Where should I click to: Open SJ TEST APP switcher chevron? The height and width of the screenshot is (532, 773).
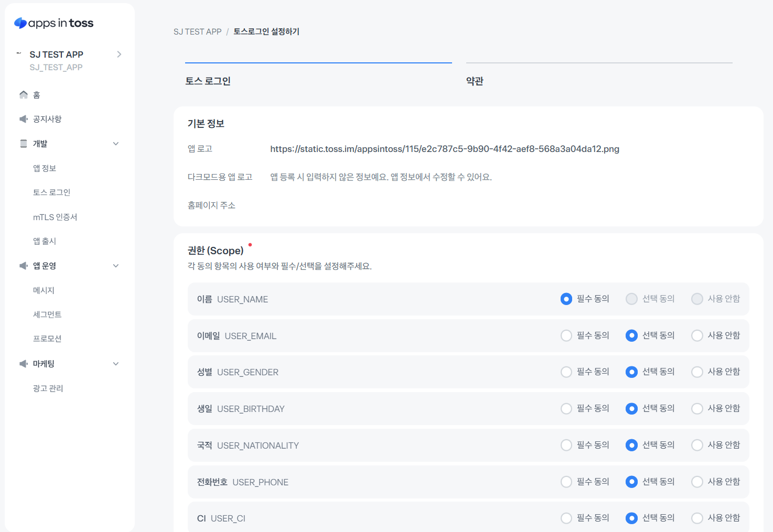pos(119,55)
